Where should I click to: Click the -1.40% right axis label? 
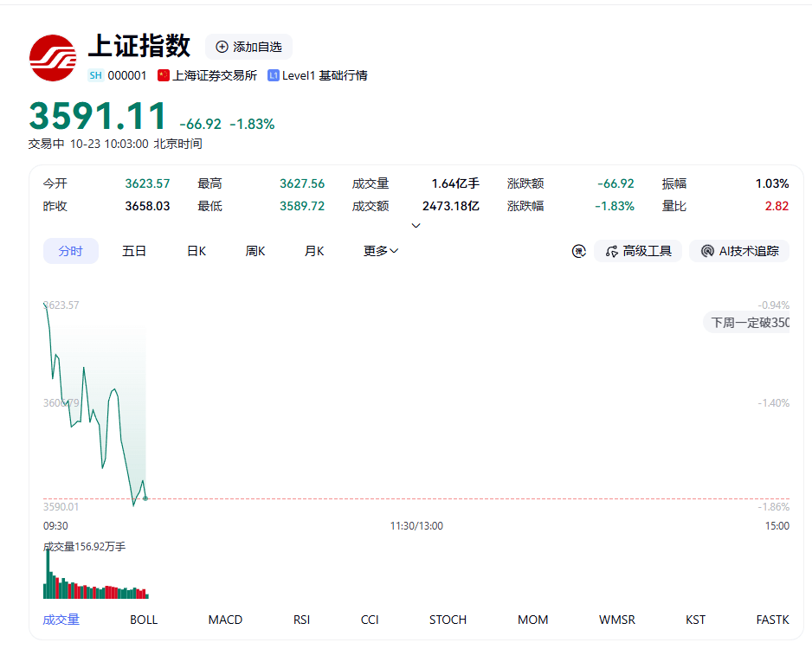tap(774, 402)
